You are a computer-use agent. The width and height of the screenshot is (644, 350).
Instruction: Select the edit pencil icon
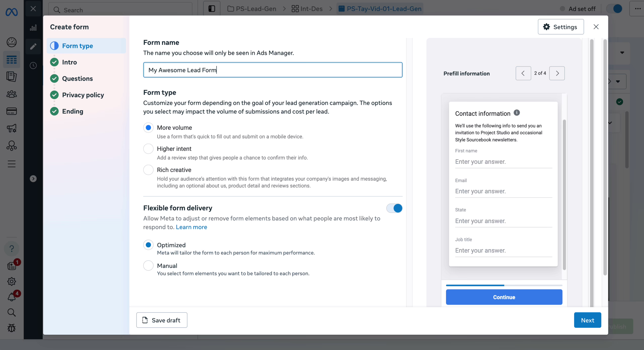coord(33,46)
